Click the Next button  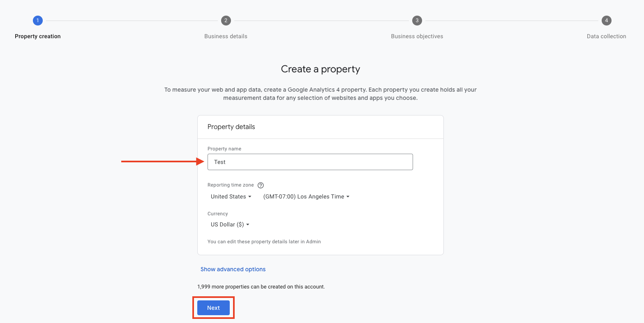[x=213, y=308]
